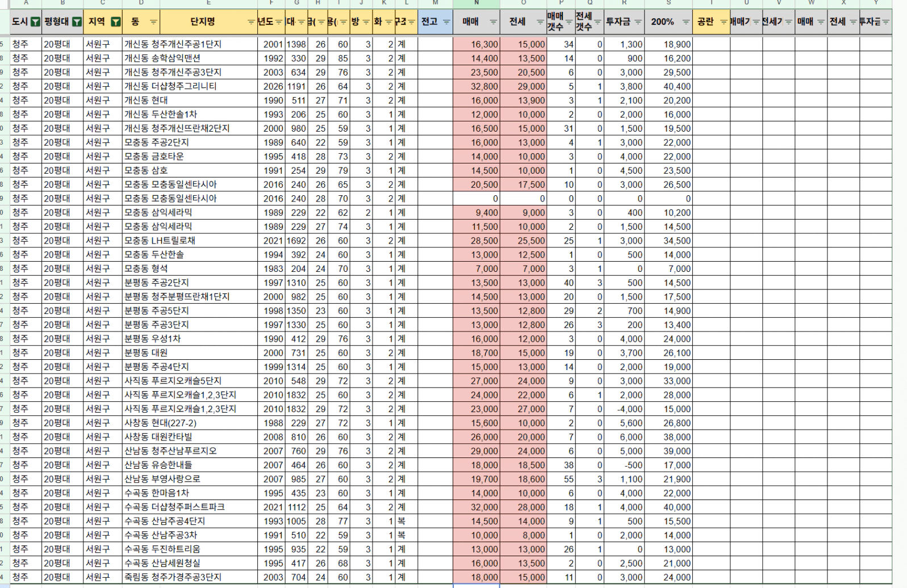907x588 pixels.
Task: Open the filter menu for 단지명 column
Action: (x=251, y=22)
